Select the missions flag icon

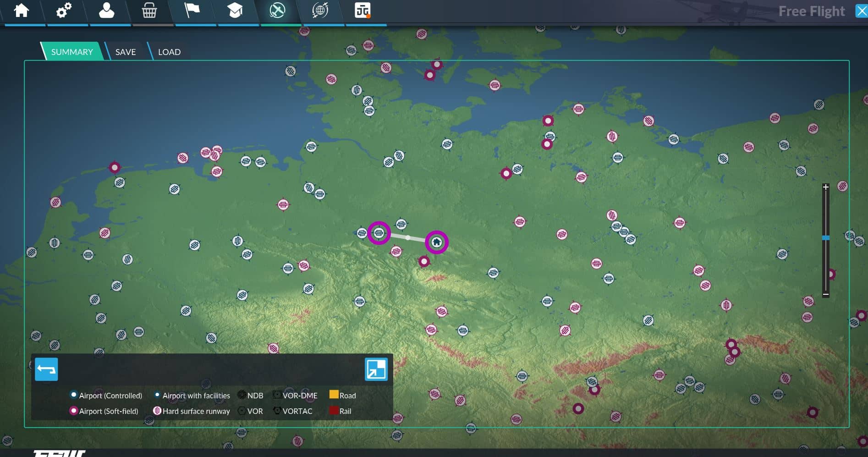[192, 11]
